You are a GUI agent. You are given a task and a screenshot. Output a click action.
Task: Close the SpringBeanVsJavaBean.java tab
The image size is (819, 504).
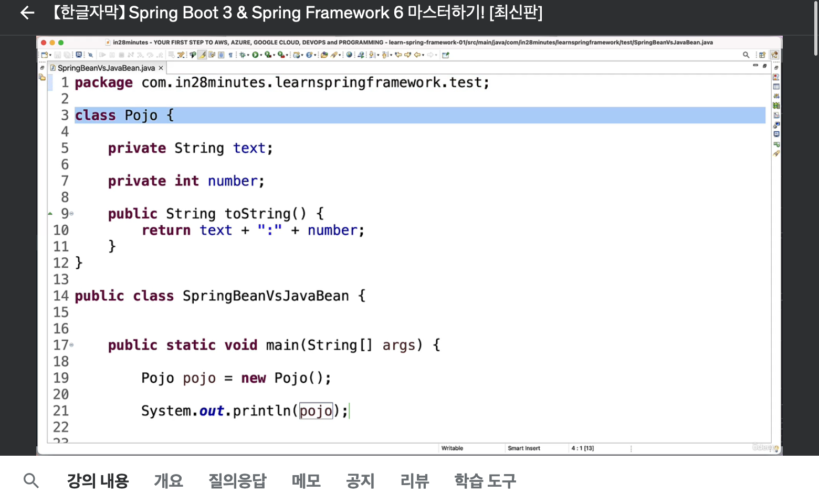click(161, 68)
